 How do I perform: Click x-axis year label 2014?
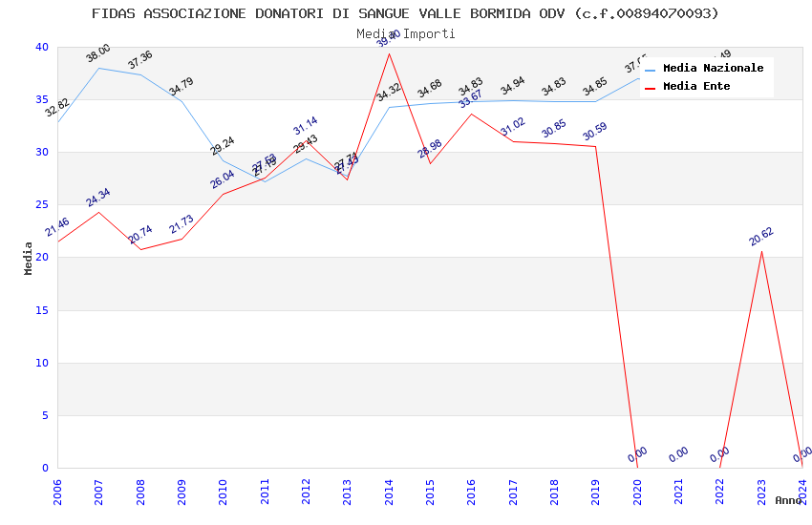[x=389, y=492]
